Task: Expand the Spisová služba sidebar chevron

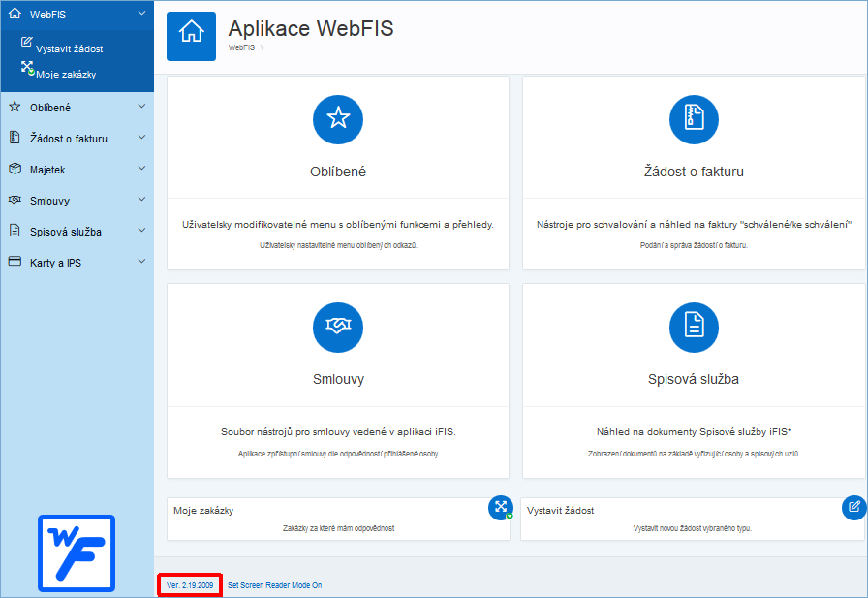Action: [x=141, y=230]
